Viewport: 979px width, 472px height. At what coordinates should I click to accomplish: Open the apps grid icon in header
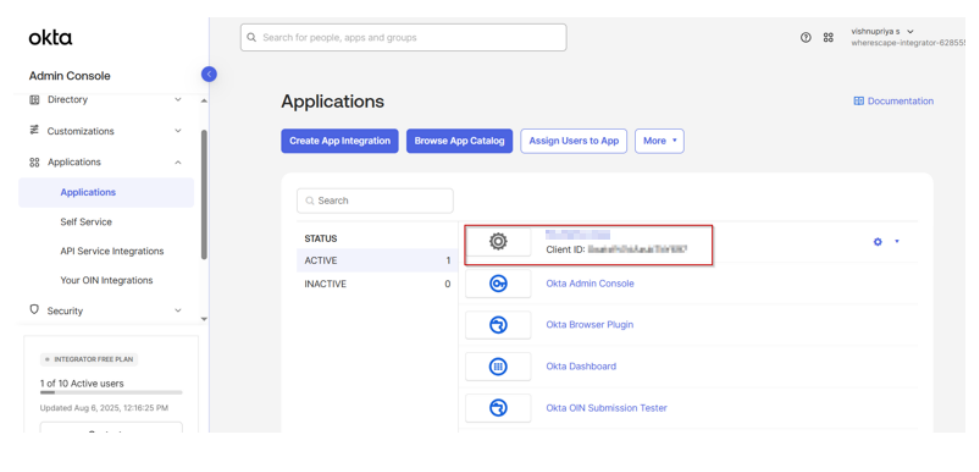(828, 38)
